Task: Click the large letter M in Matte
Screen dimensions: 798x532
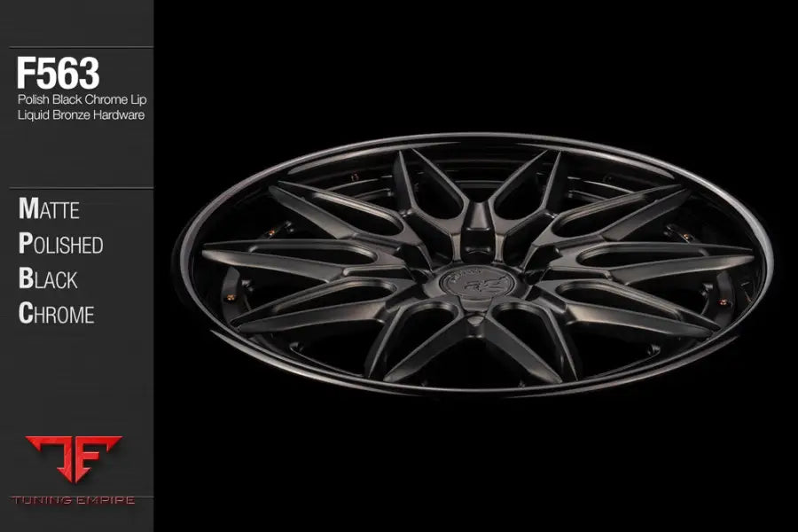Action: pos(27,209)
